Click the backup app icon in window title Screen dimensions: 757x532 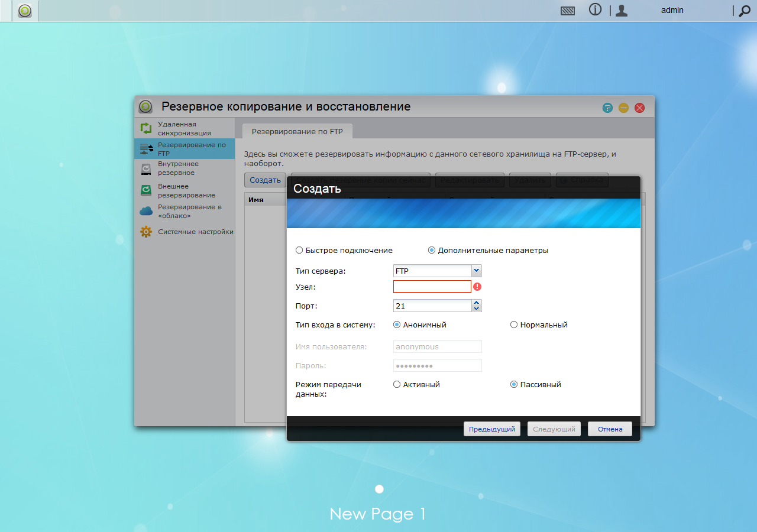[145, 106]
